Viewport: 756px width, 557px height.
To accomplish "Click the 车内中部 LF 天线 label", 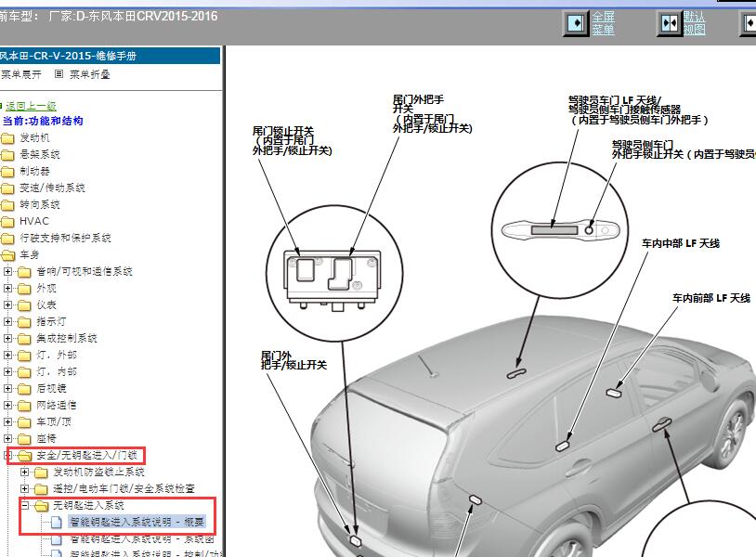I will (x=680, y=243).
